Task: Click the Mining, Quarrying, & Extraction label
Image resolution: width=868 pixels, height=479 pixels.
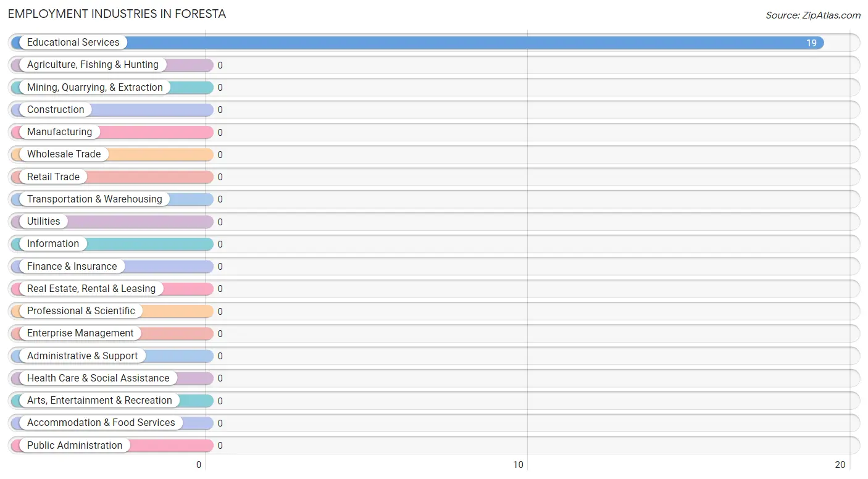Action: 95,88
